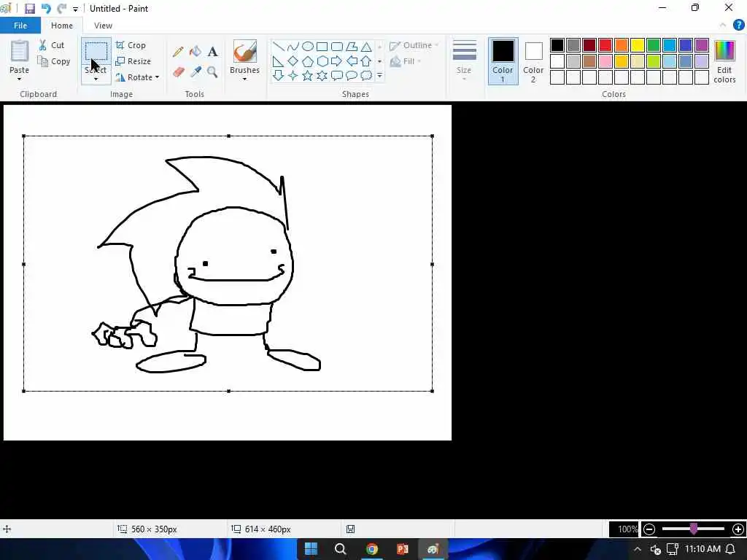The image size is (747, 560).
Task: Pick the Triangle shape
Action: point(366,46)
